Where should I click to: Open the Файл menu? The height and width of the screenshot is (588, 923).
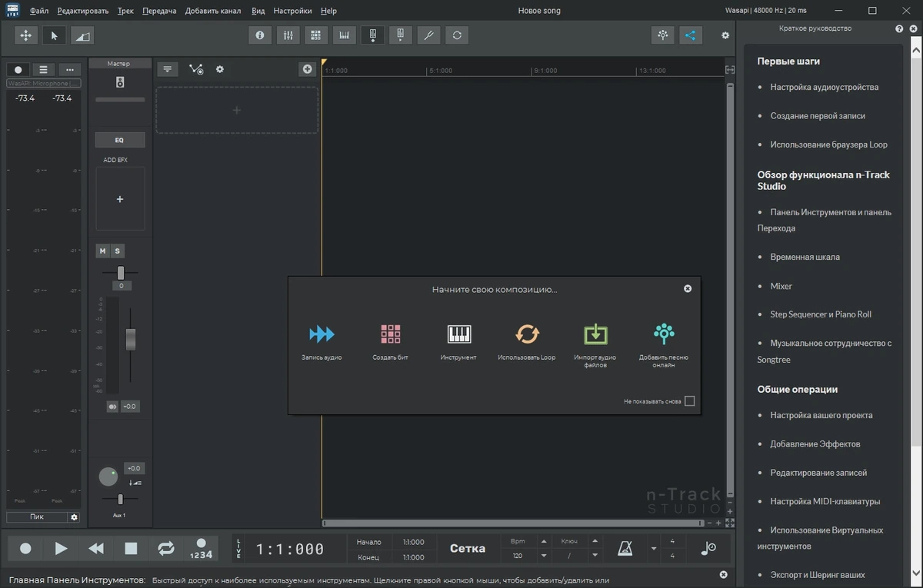[39, 11]
